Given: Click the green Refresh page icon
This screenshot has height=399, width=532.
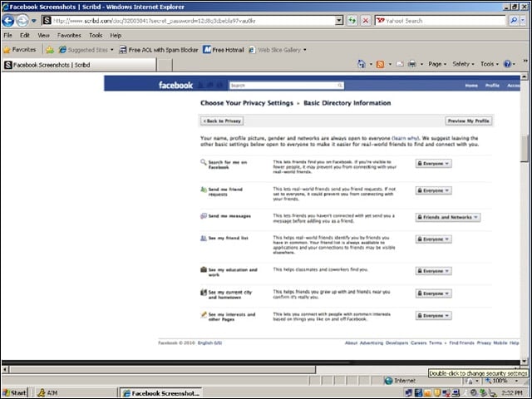Looking at the screenshot, I should [x=352, y=21].
